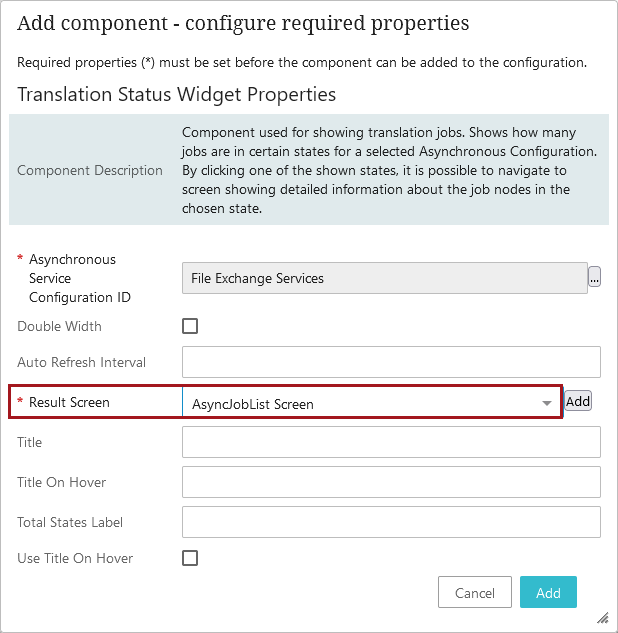The image size is (618, 633).
Task: Click the Total States Label field
Action: coord(391,522)
